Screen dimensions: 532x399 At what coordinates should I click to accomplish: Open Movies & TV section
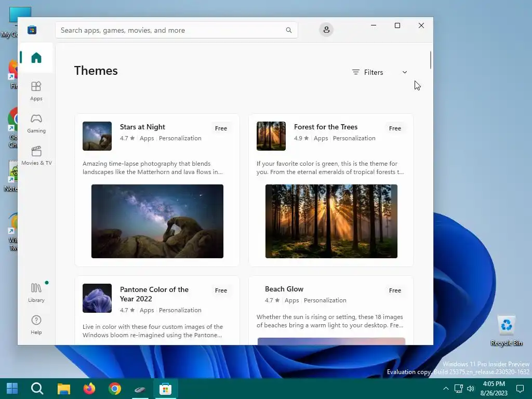pyautogui.click(x=36, y=156)
